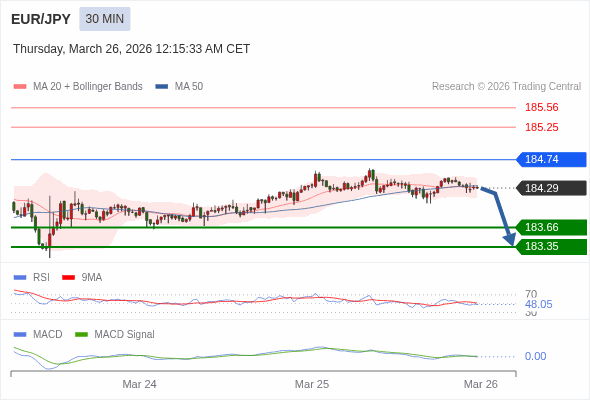Viewport: 590px width, 400px height.
Task: Click the MACD 0.00 value label
Action: [x=535, y=356]
